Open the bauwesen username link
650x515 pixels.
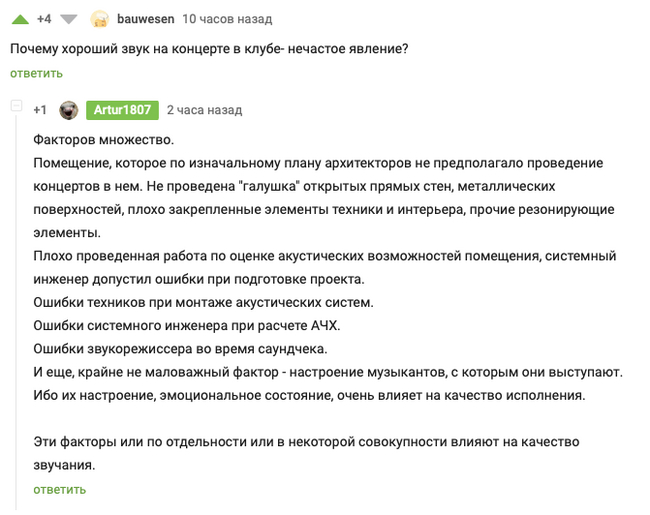coord(146,19)
